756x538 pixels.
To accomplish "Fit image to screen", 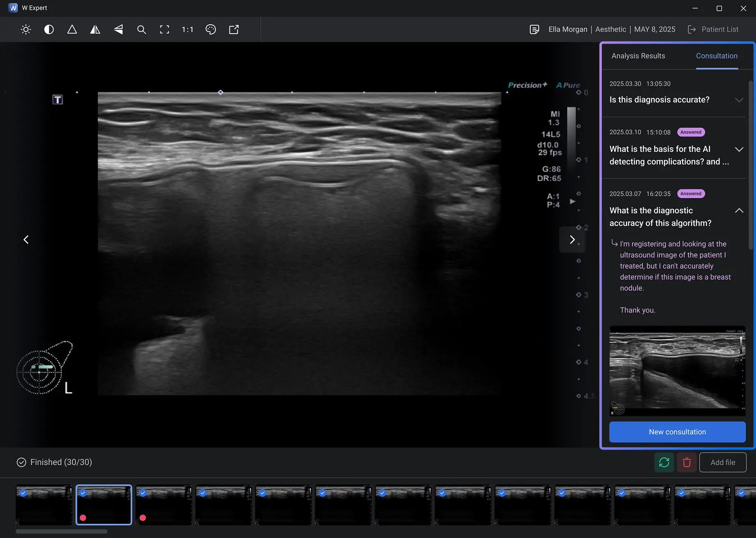I will [x=164, y=30].
